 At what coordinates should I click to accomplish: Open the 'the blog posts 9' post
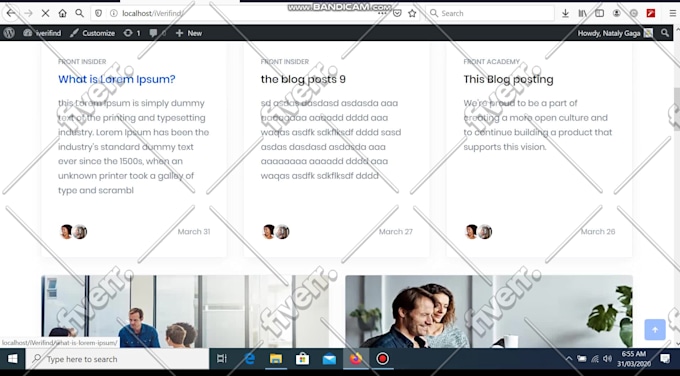pos(303,79)
